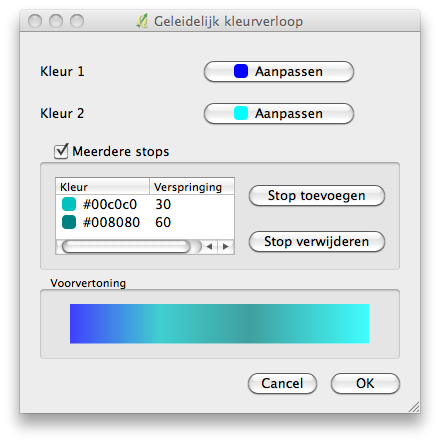Add a stop with Stop toevoegen
440x443 pixels.
click(317, 196)
